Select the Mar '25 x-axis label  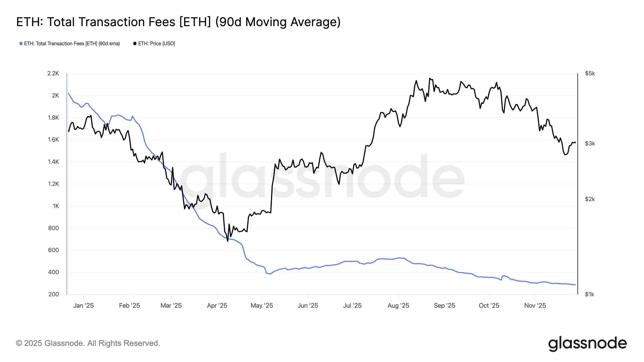click(171, 305)
